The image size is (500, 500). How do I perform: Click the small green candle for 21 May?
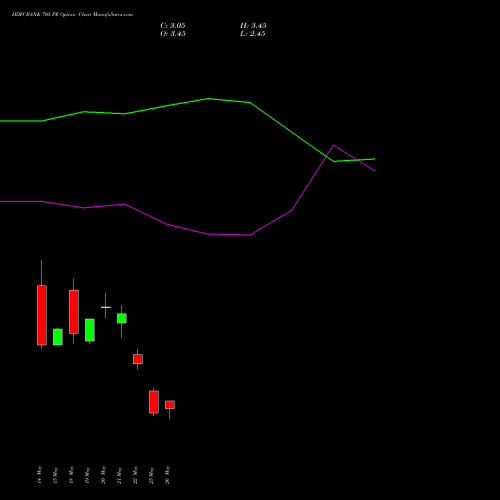tap(122, 318)
